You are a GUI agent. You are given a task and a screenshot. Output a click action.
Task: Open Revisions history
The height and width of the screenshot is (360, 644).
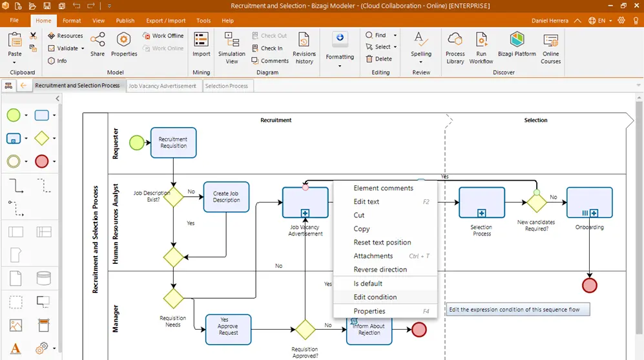click(x=304, y=48)
